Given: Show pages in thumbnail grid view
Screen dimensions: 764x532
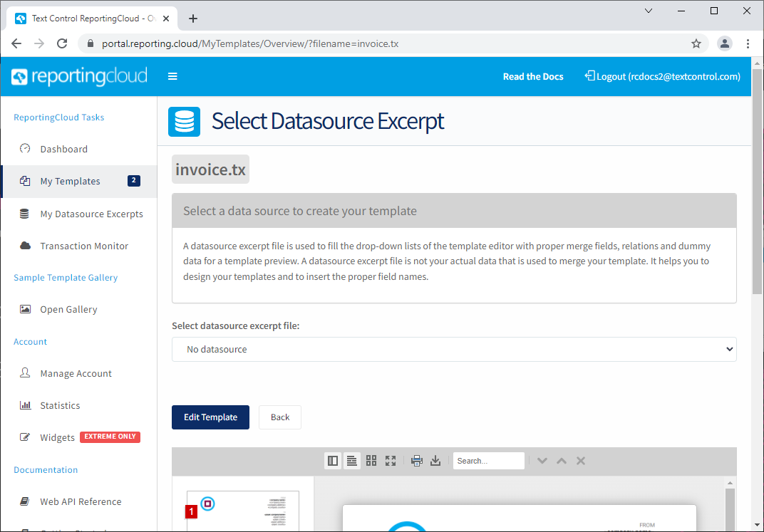Looking at the screenshot, I should 371,461.
